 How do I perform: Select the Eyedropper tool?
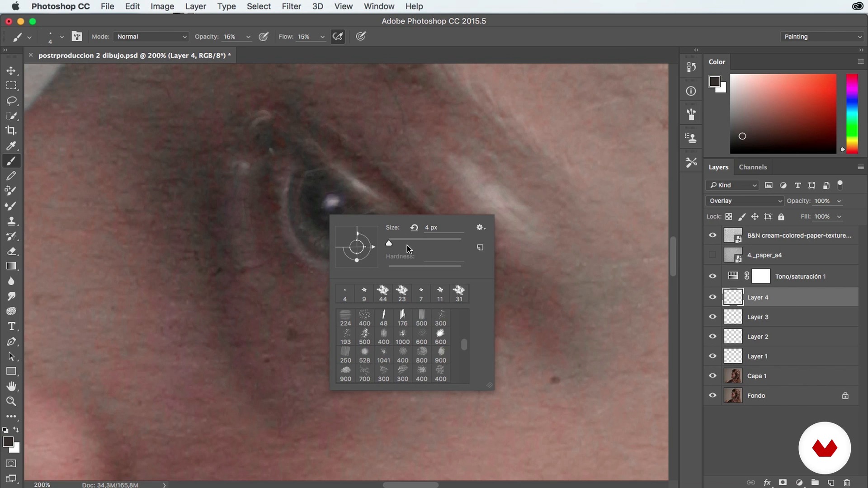[11, 145]
